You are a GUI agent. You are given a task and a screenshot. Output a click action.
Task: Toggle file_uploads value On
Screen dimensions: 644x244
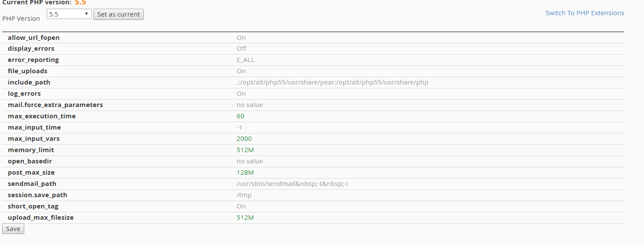(241, 71)
